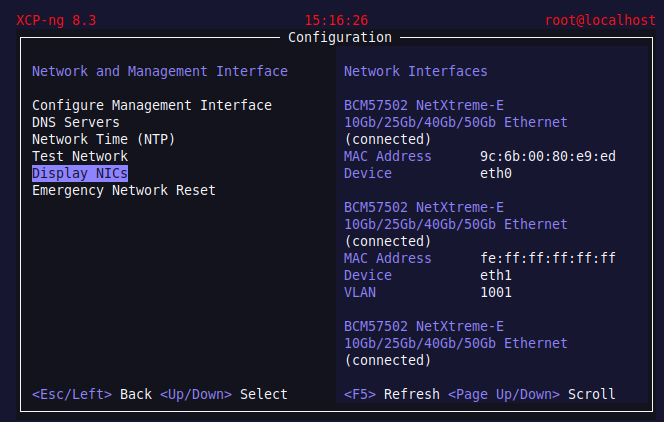Image resolution: width=664 pixels, height=422 pixels.
Task: Click the Esc/Left Back hint
Action: click(x=92, y=394)
